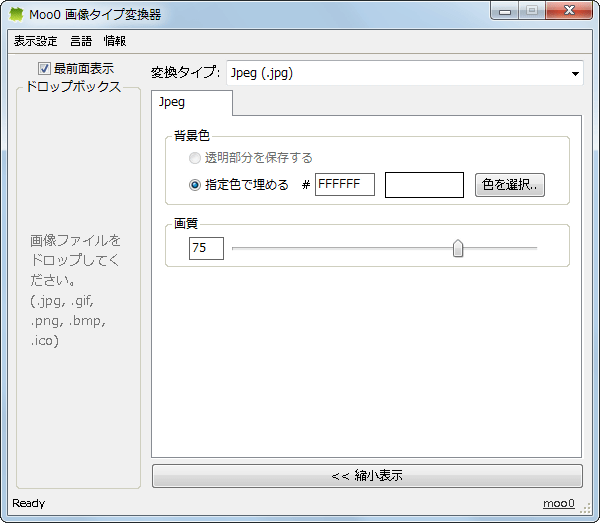Open the moo0 link in status bar
The height and width of the screenshot is (523, 600).
tap(559, 503)
